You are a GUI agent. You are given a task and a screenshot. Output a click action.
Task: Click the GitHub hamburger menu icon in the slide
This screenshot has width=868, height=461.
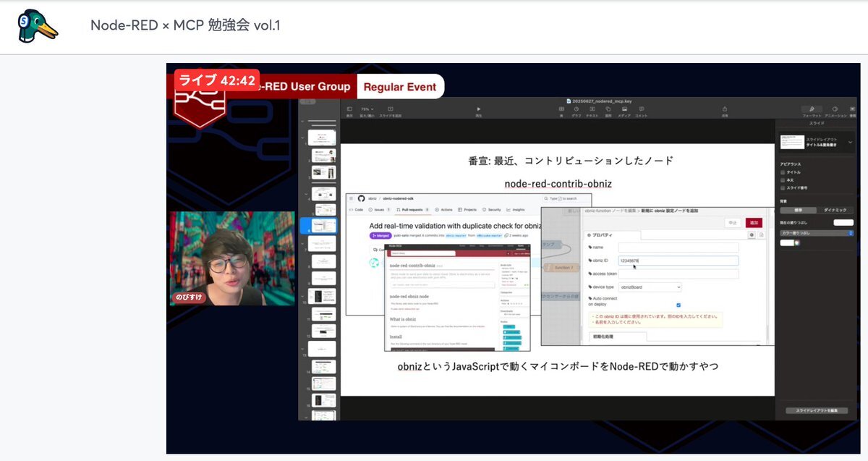(352, 198)
